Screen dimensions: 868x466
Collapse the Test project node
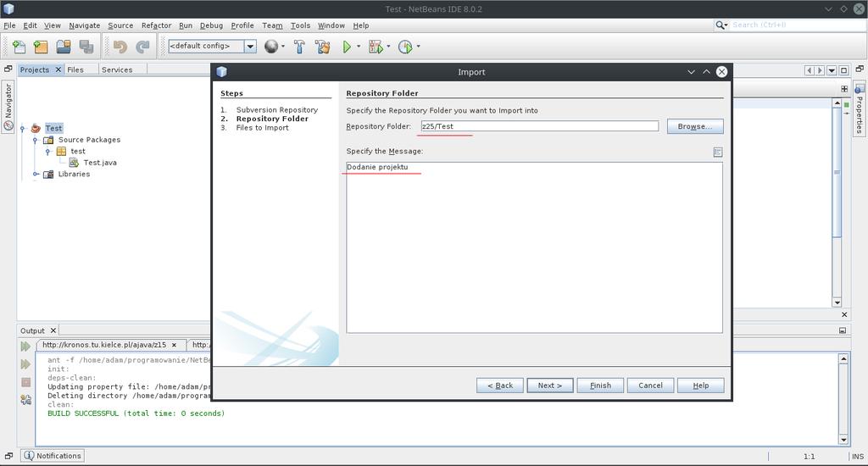point(23,129)
